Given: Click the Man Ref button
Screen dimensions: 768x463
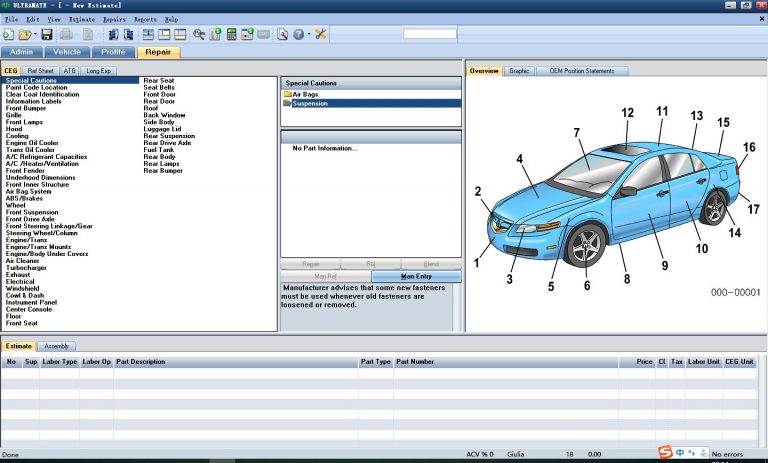Looking at the screenshot, I should [326, 276].
